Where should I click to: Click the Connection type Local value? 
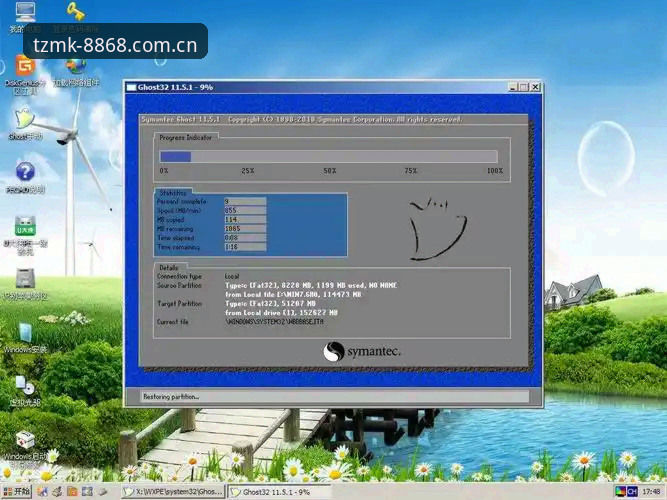coord(232,276)
